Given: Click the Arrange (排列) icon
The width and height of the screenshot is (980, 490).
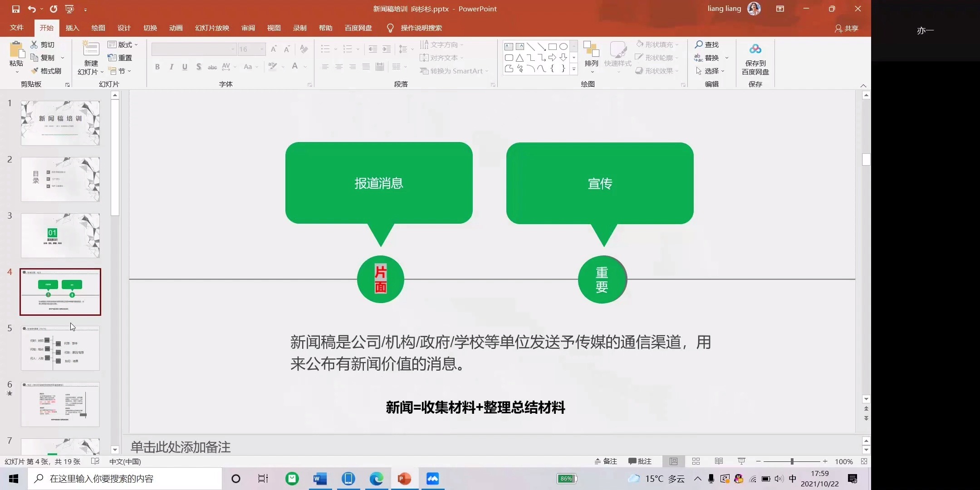Looking at the screenshot, I should 591,49.
